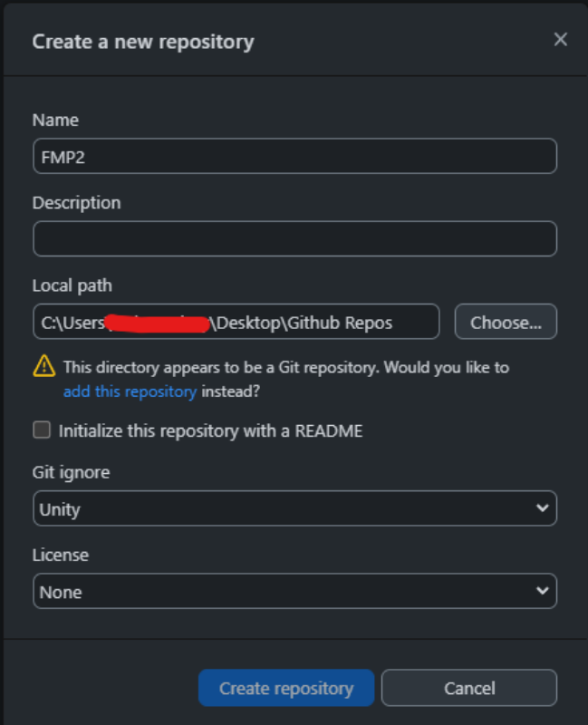Click the Description label
This screenshot has width=588, height=725.
(x=77, y=203)
